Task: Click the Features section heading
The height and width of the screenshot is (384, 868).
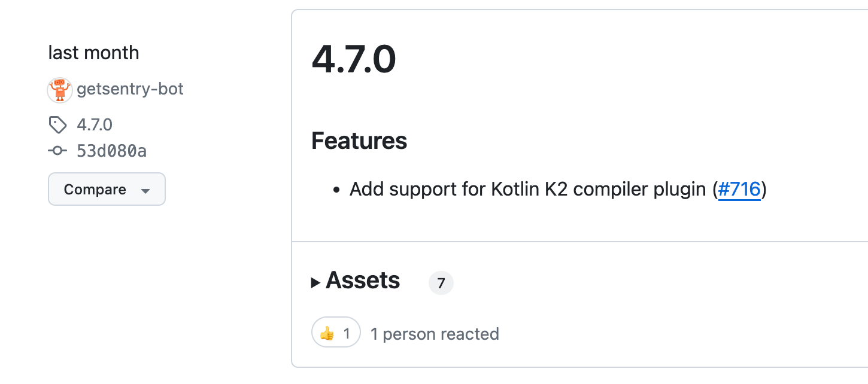Action: tap(359, 141)
